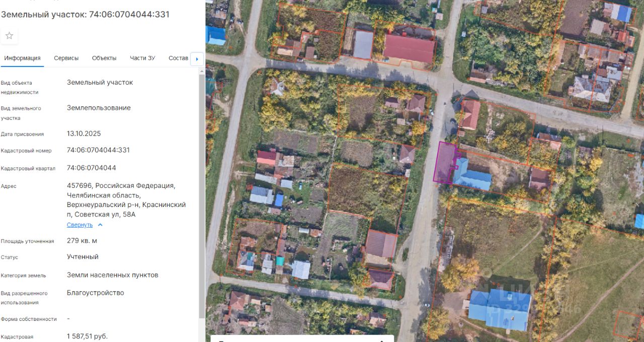The image size is (644, 342).
Task: Click the white panel at the map bottom
Action: point(302,338)
